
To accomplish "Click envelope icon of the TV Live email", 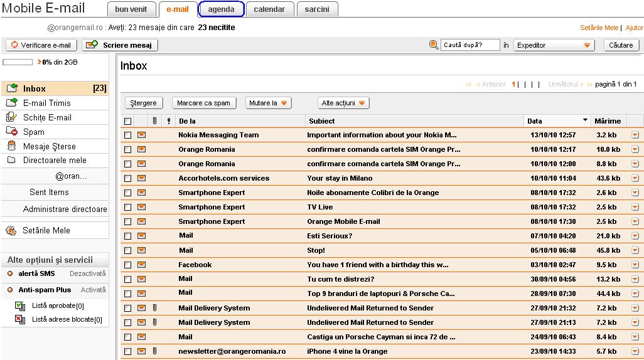I will pyautogui.click(x=141, y=207).
